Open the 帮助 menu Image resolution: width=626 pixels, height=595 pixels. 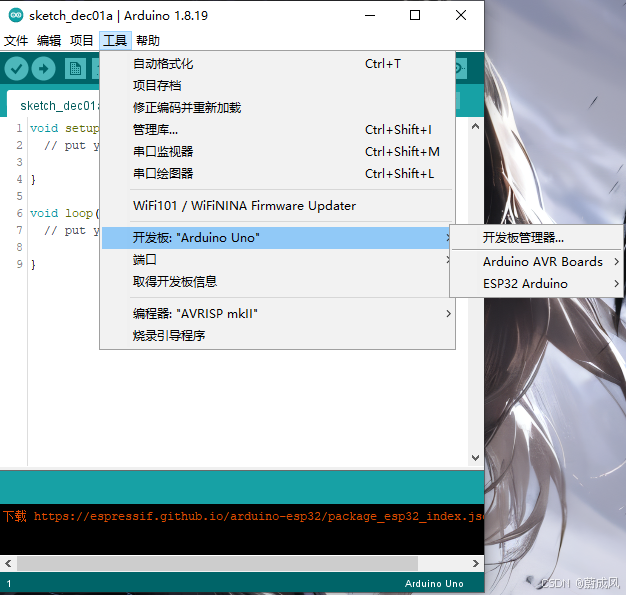[148, 40]
